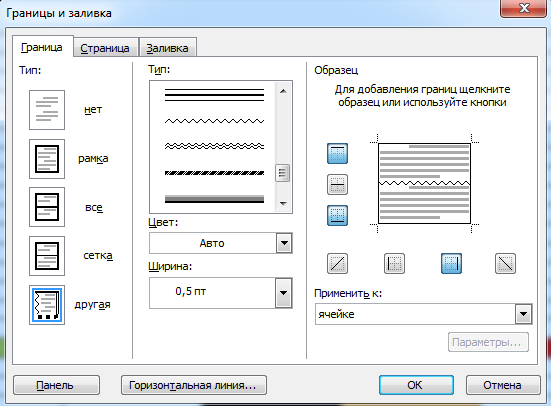Image resolution: width=551 pixels, height=406 pixels.
Task: Switch to the Страница tab
Action: click(x=105, y=48)
